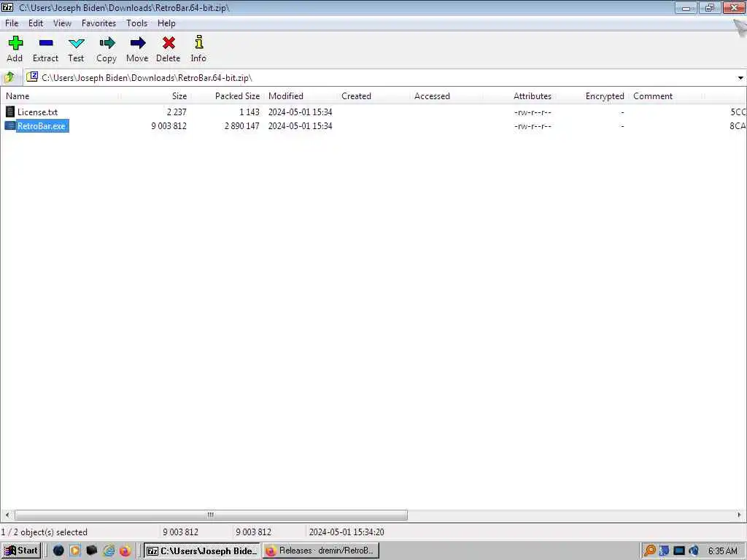Click the 2 237 size of License.txt
Viewport: 747px width, 560px height.
pos(177,112)
